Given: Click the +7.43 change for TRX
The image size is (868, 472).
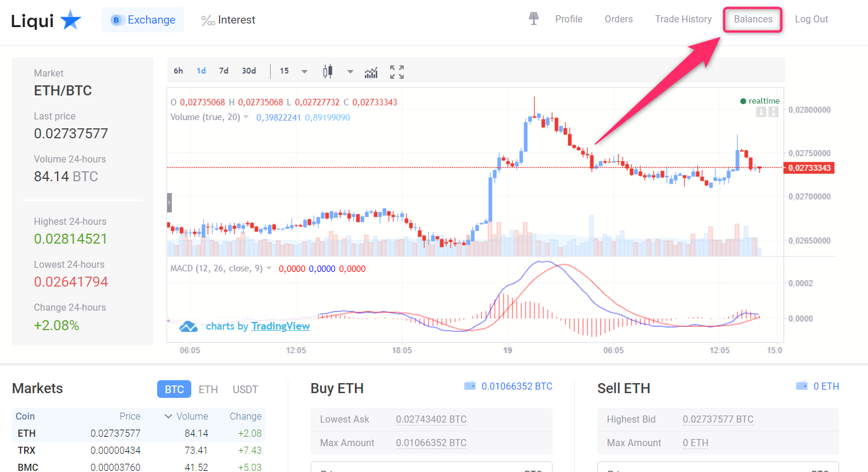Looking at the screenshot, I should pyautogui.click(x=250, y=450).
